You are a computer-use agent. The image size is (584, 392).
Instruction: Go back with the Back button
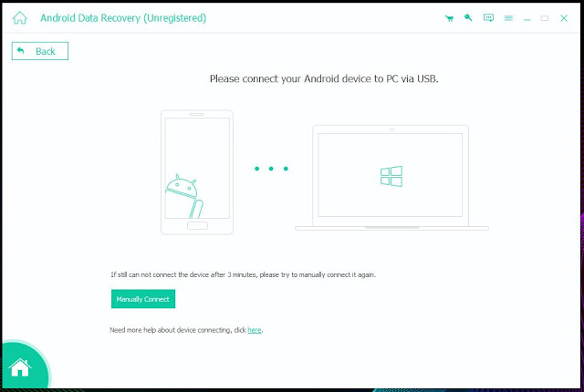[x=40, y=51]
